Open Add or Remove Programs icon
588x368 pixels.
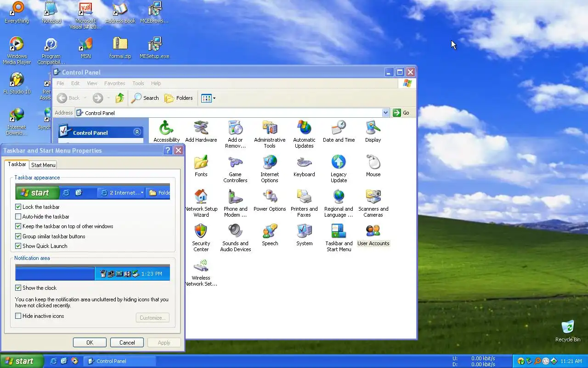click(235, 134)
